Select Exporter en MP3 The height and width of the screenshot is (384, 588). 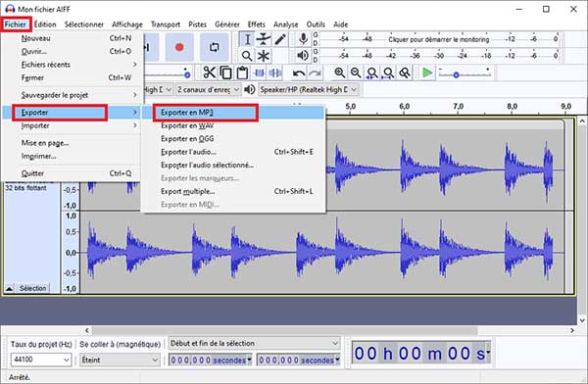point(233,113)
